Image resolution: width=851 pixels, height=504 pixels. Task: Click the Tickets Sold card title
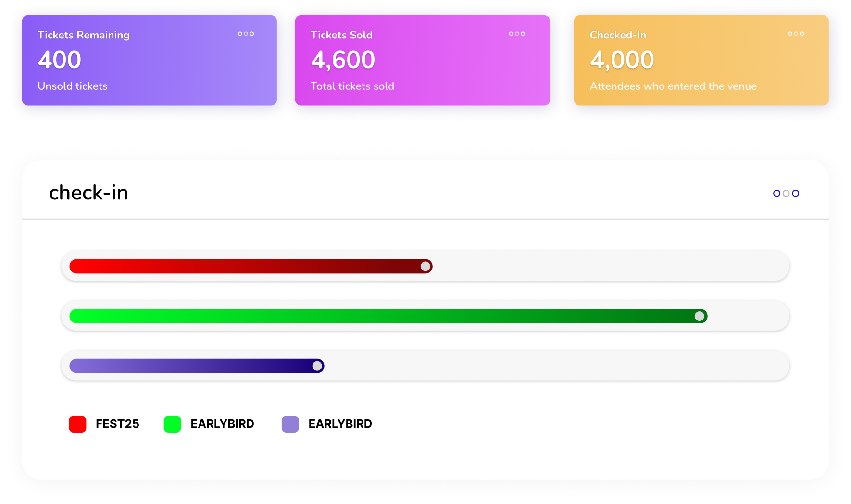click(341, 35)
